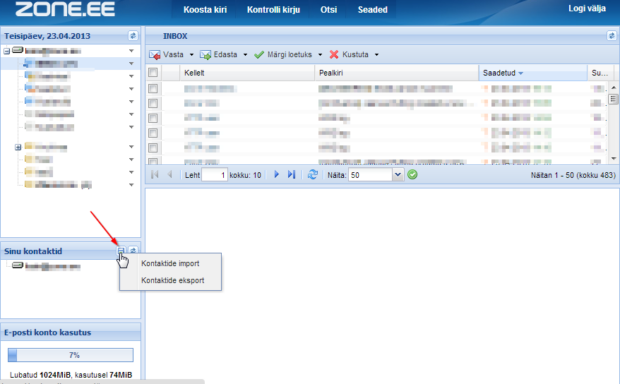Go to the next page icon
Viewport: 620px width, 384px height.
(x=276, y=174)
